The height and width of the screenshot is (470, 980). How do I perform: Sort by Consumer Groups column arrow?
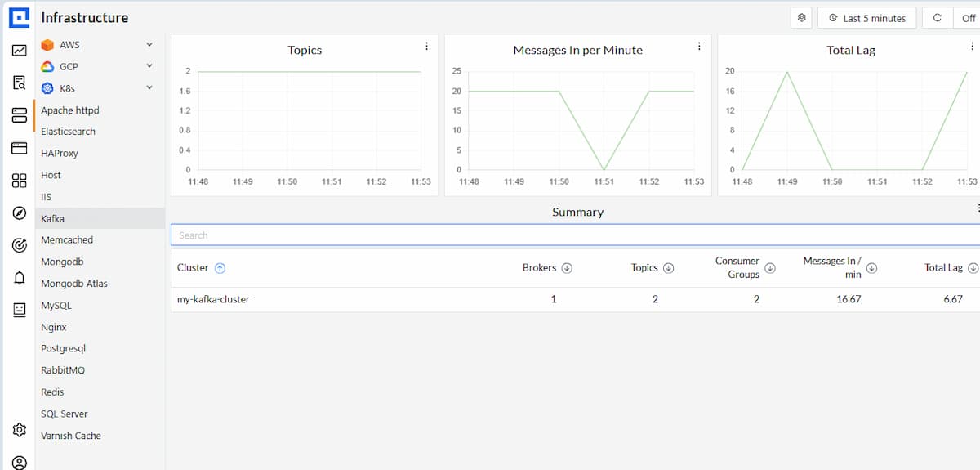pos(769,268)
